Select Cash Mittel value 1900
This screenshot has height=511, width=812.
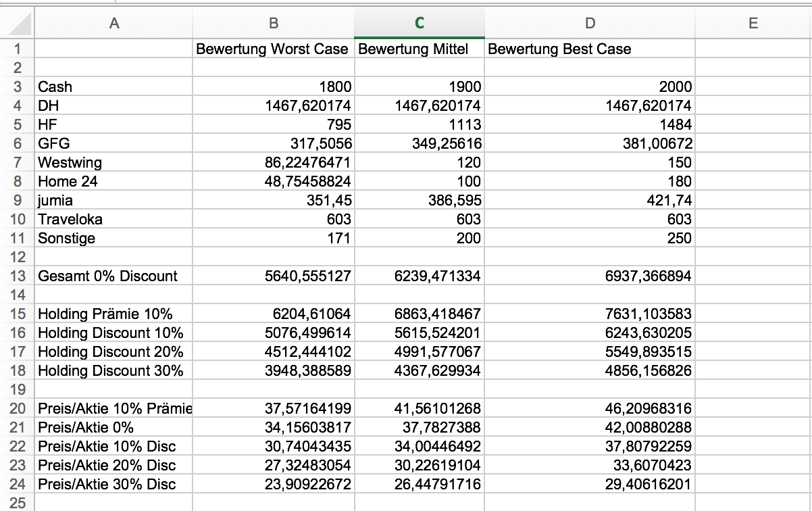(x=420, y=87)
